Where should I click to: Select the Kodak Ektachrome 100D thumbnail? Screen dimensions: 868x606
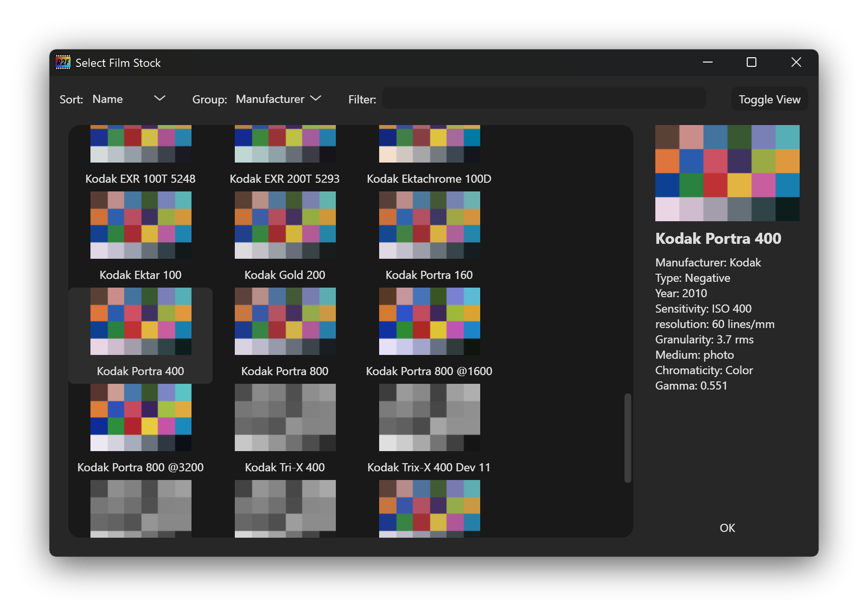pos(430,144)
